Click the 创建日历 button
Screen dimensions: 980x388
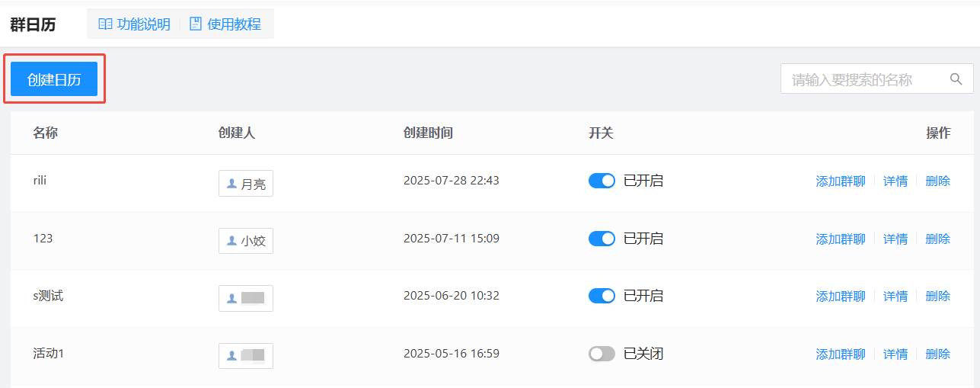click(x=54, y=79)
